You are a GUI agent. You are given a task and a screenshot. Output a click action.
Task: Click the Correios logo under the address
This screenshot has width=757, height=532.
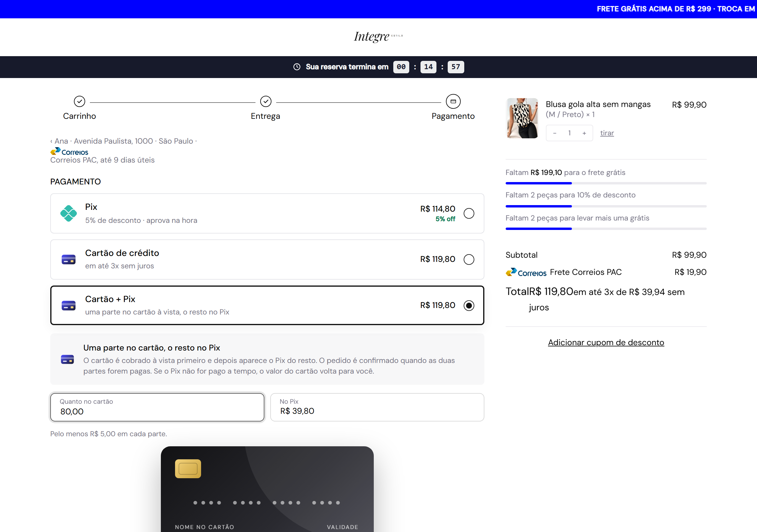click(69, 152)
